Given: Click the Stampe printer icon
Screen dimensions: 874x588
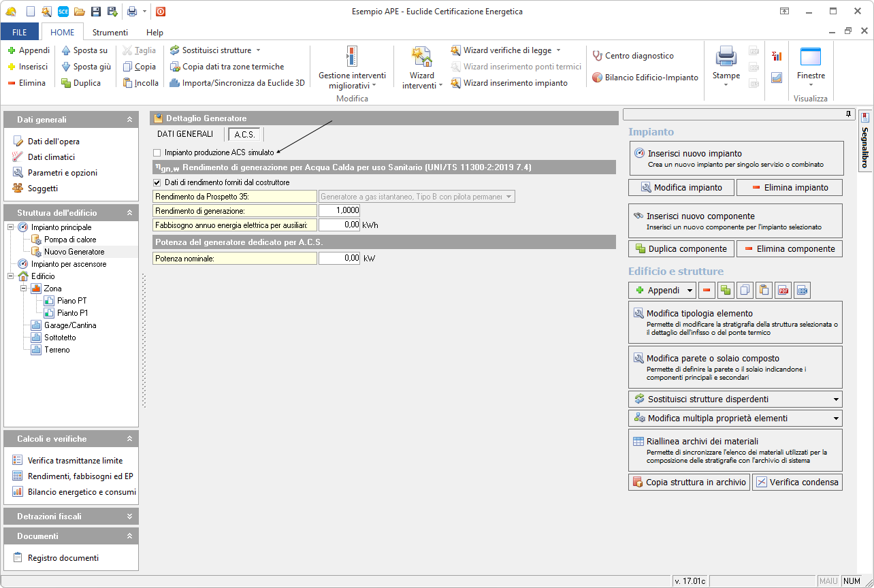Looking at the screenshot, I should click(x=726, y=56).
